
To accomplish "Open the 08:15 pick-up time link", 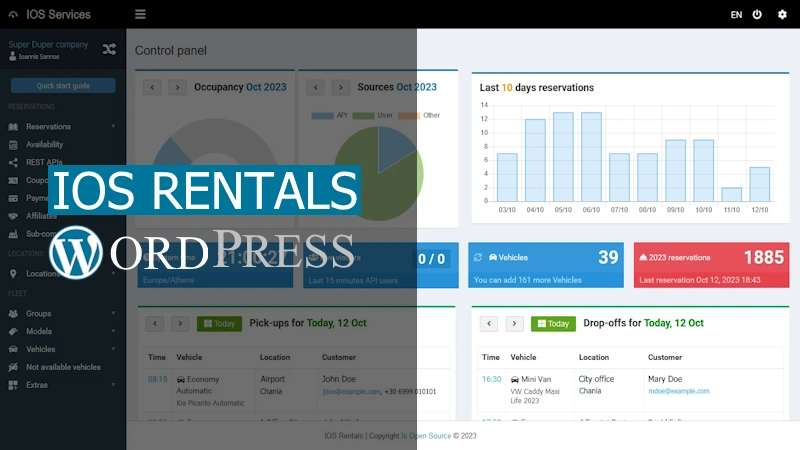I will 158,379.
